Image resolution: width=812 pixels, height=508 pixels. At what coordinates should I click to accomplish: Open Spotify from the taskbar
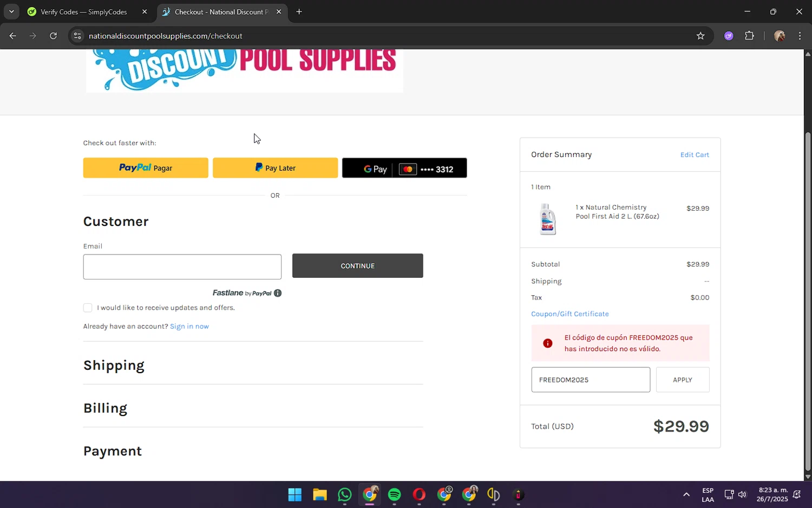click(395, 494)
